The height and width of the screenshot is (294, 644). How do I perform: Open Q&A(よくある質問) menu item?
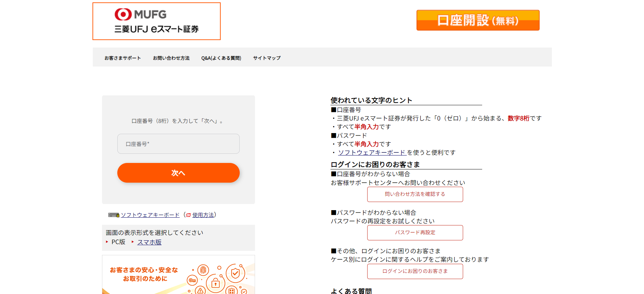pos(221,58)
